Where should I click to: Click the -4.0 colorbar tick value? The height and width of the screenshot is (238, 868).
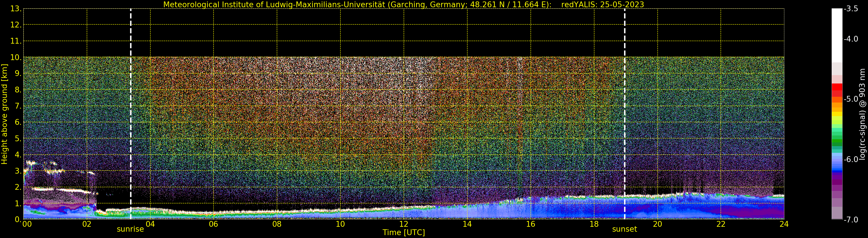click(x=851, y=39)
